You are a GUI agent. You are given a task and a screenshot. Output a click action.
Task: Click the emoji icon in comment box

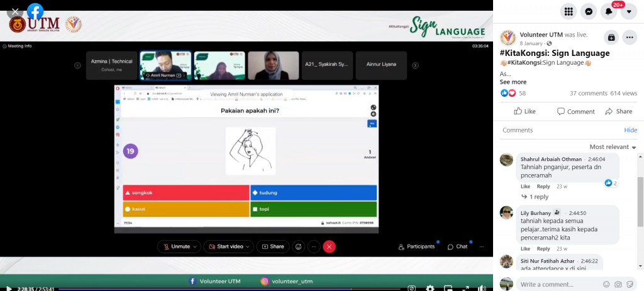click(604, 285)
